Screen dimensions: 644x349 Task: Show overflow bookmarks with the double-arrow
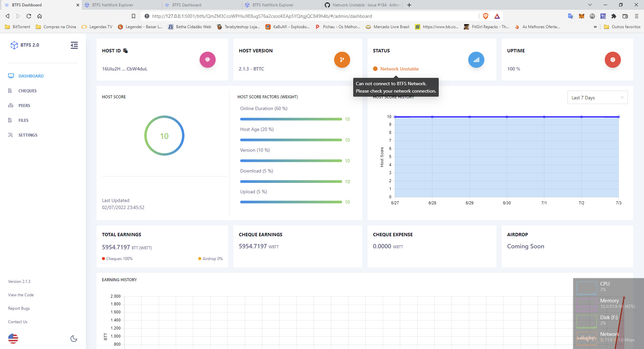595,27
